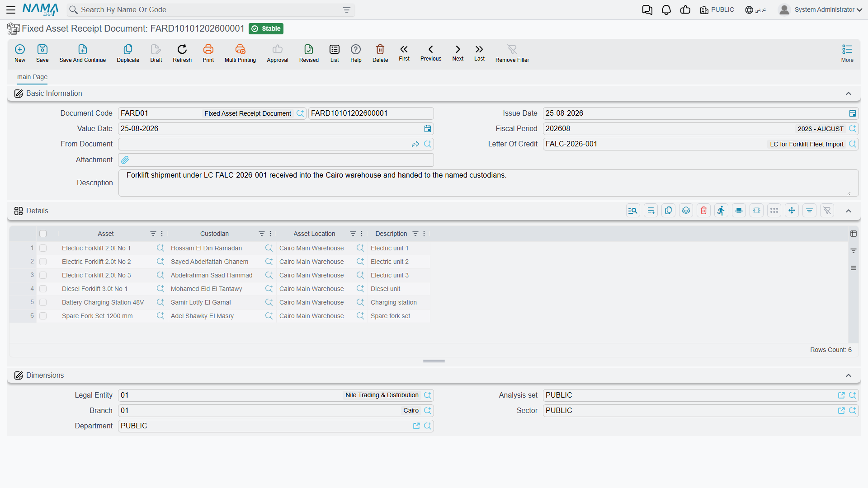Check row 2 Electric Forklift No 2

[43, 262]
